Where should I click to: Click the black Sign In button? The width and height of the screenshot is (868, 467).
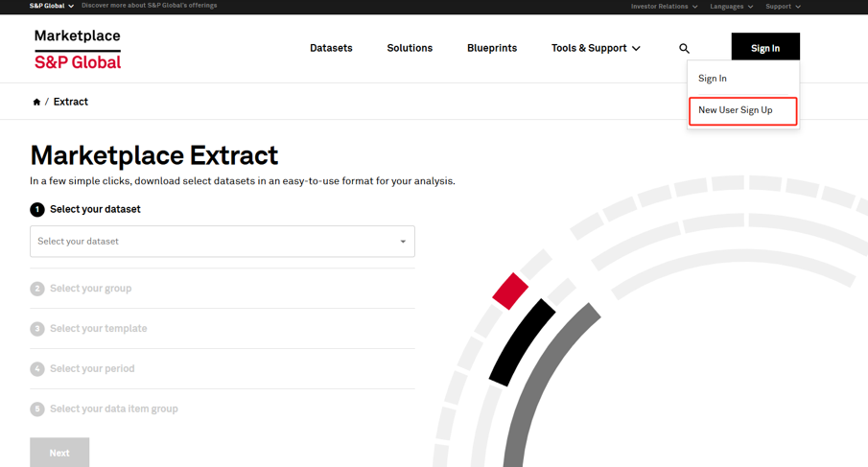(x=765, y=47)
